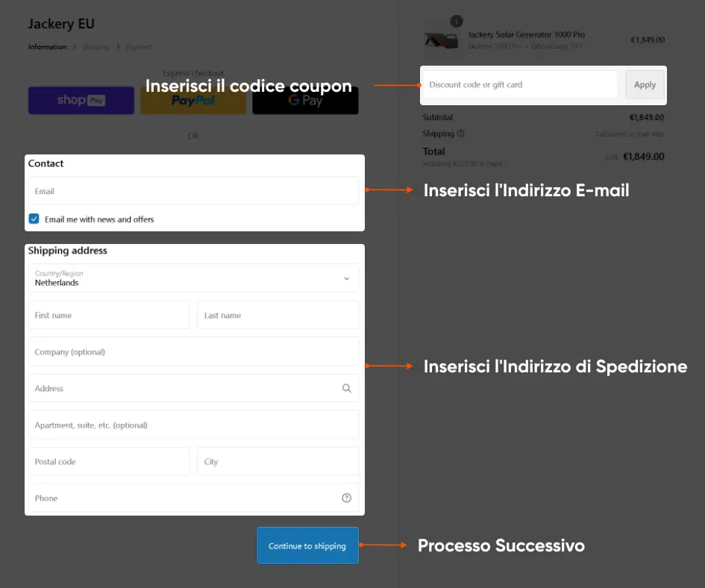Select the Email field in Contact section
Viewport: 705px width, 588px height.
coord(193,191)
